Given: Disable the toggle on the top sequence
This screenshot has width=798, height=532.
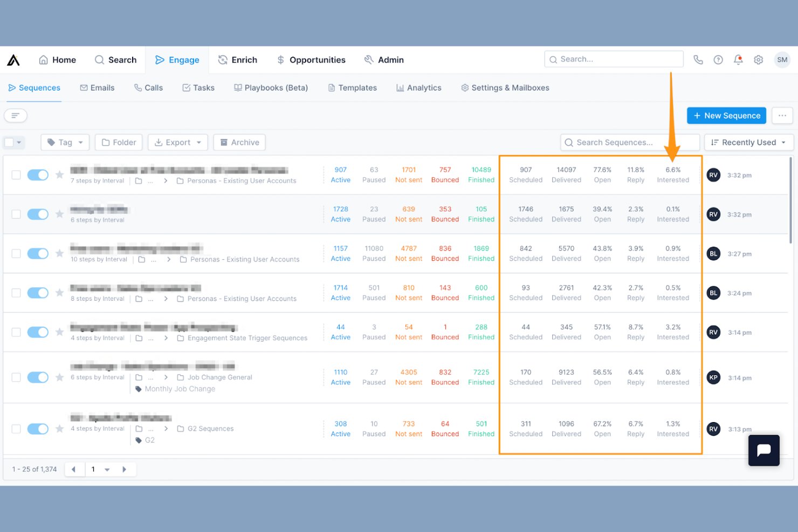Looking at the screenshot, I should [38, 175].
